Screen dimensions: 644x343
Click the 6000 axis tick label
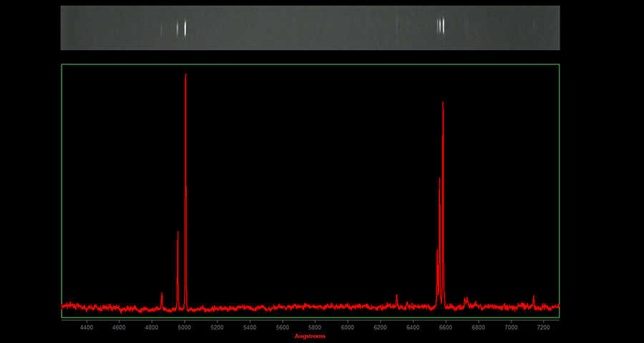point(348,327)
